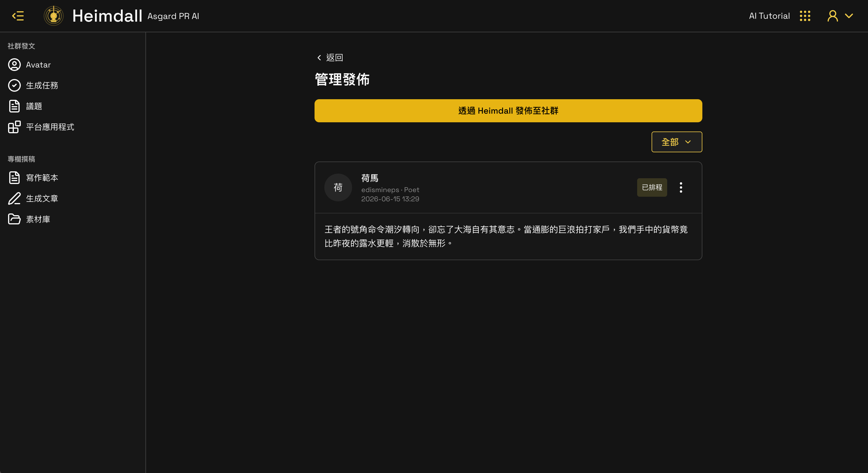Screen dimensions: 868x473
Task: Click the Asgard PR AI subtitle
Action: (x=173, y=16)
